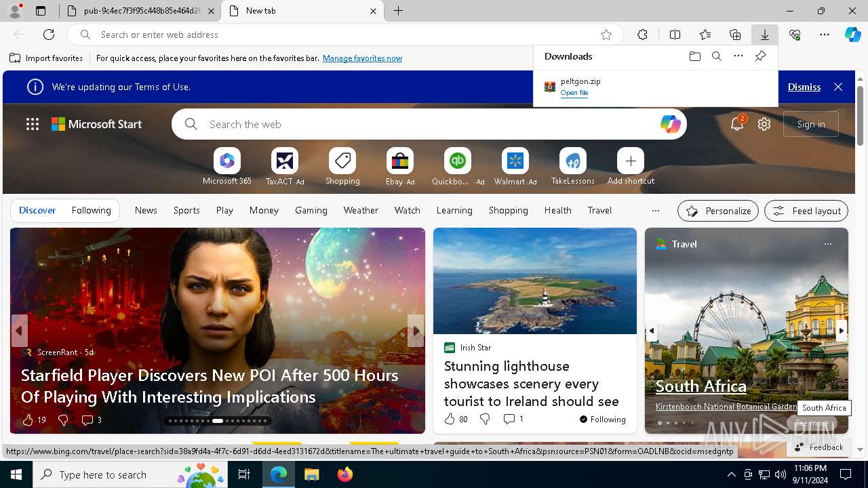Image resolution: width=868 pixels, height=488 pixels.
Task: Dismiss the Terms of Use banner
Action: click(x=804, y=87)
